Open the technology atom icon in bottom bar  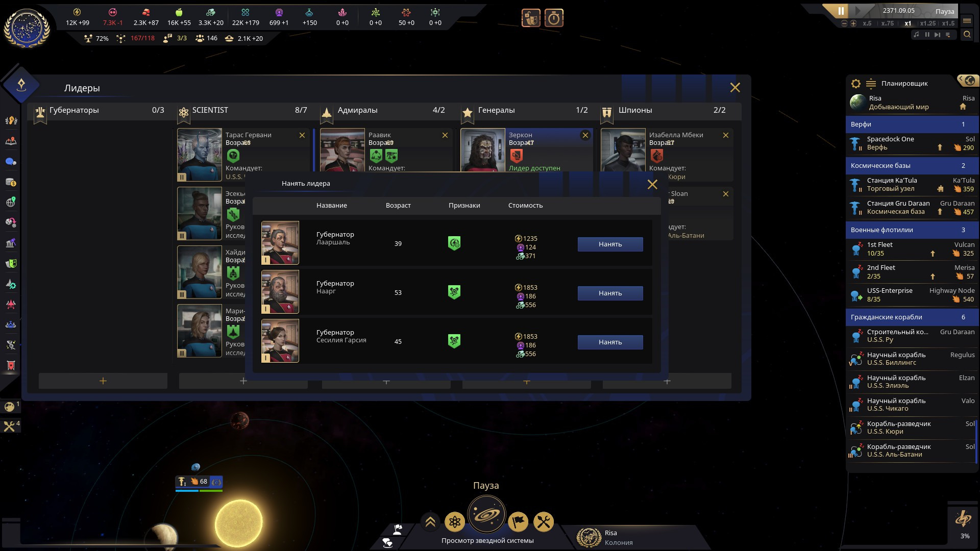click(454, 522)
